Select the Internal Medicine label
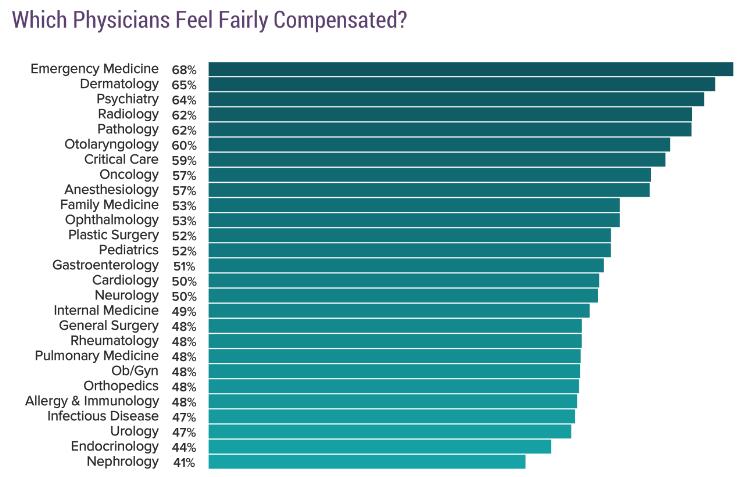This screenshot has height=477, width=744. [x=106, y=310]
